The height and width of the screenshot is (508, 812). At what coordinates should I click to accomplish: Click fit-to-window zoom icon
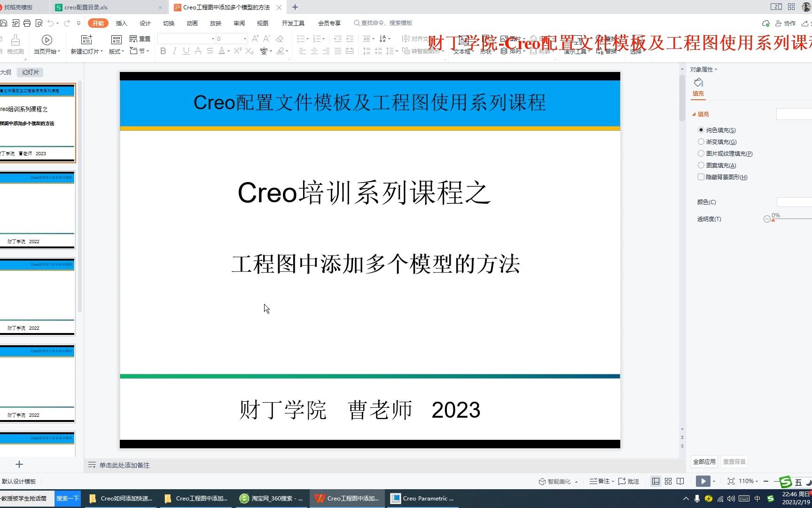731,481
